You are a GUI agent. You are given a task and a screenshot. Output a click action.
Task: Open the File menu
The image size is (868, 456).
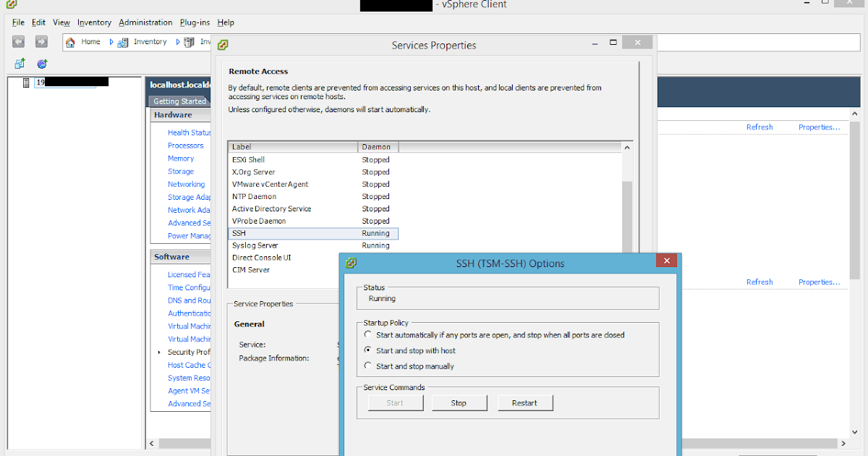(18, 22)
